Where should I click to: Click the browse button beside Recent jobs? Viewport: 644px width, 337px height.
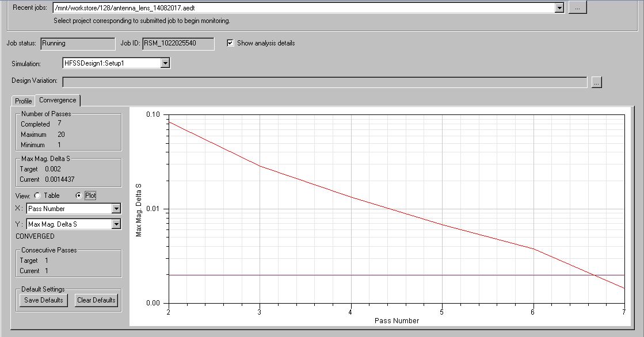(x=577, y=7)
